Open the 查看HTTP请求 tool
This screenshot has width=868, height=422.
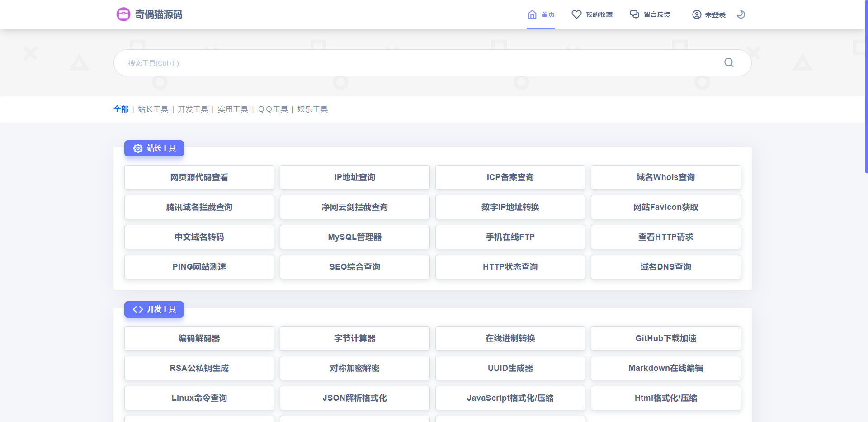coord(666,237)
